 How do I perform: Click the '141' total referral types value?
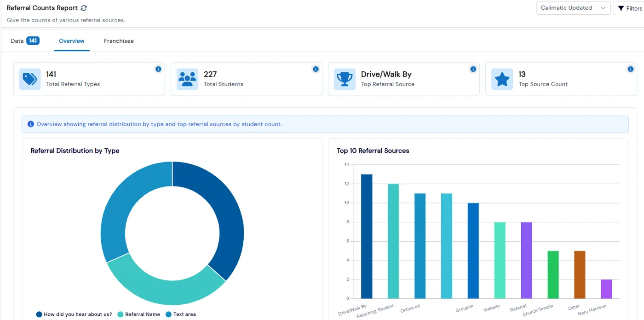click(x=51, y=74)
